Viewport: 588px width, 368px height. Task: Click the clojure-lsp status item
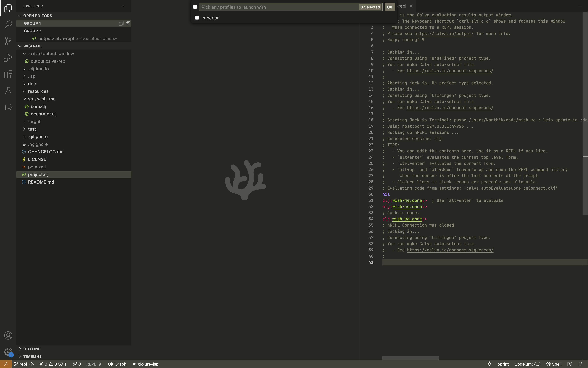[x=146, y=364]
